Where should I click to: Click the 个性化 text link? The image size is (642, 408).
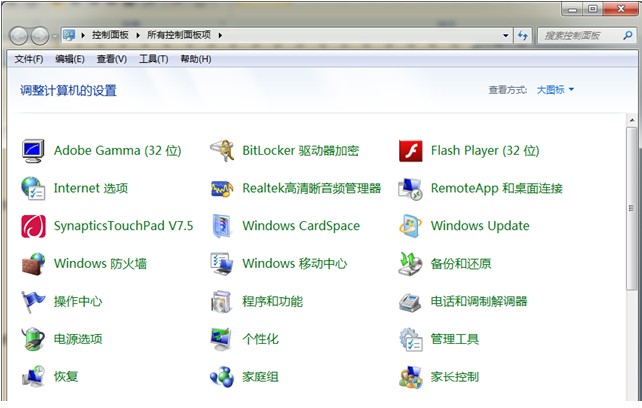[x=260, y=339]
